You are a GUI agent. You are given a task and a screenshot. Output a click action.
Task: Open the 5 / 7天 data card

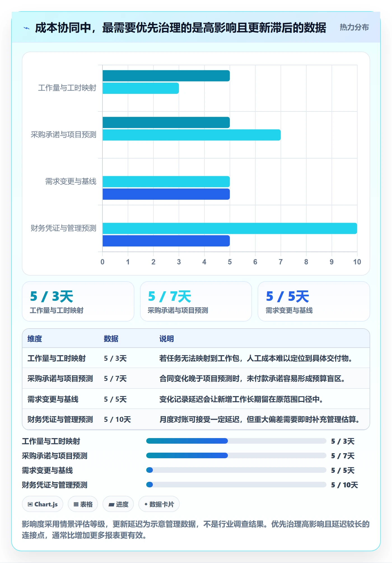click(196, 301)
